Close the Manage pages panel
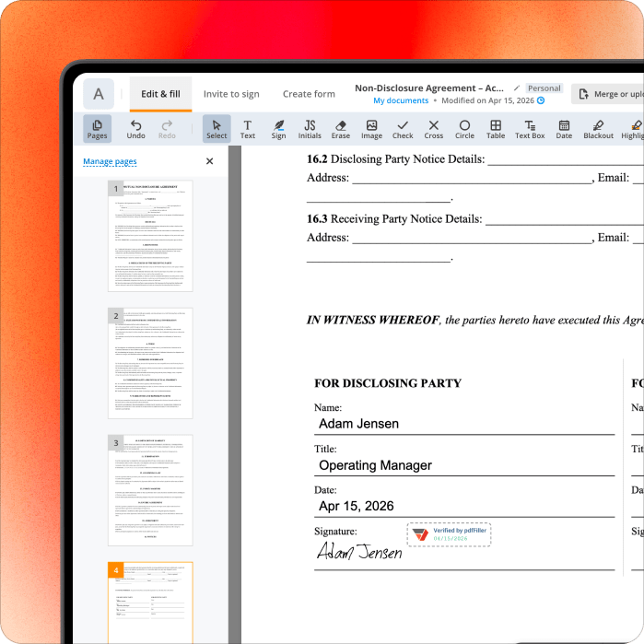Screen dimensions: 644x644 pos(209,161)
